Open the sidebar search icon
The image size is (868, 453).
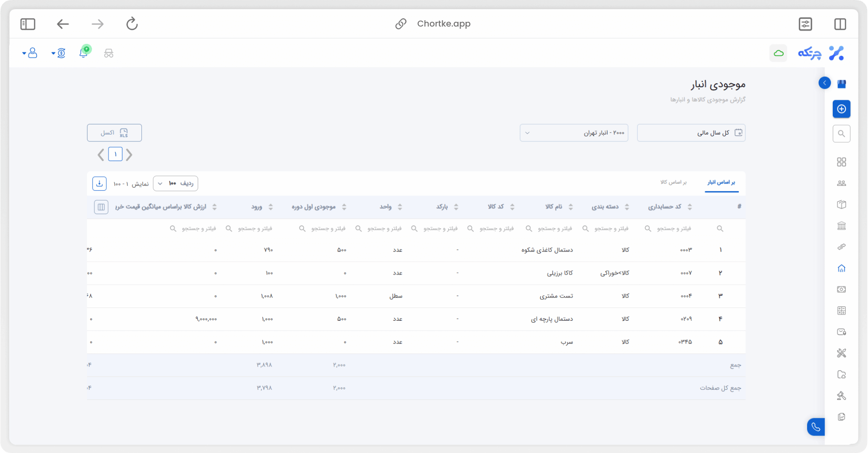841,134
